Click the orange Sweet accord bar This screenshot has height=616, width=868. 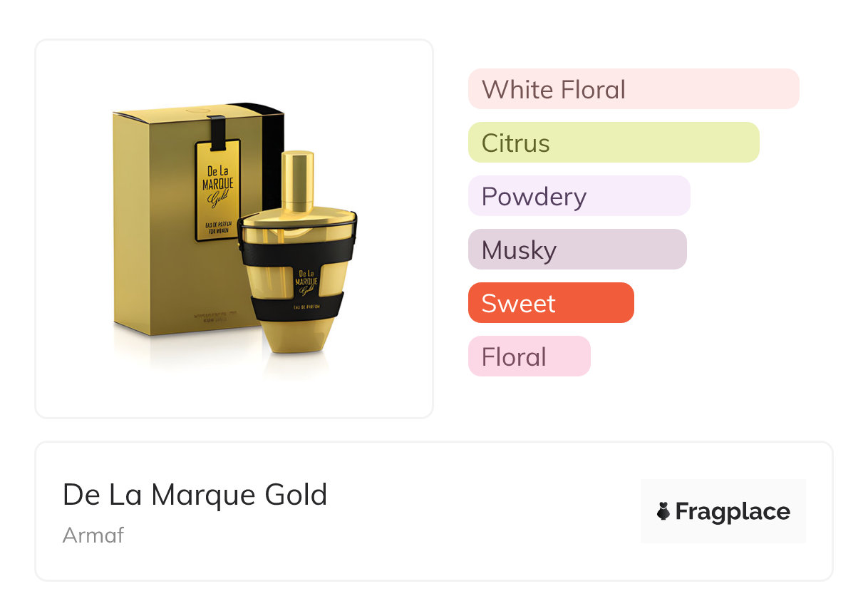click(550, 303)
